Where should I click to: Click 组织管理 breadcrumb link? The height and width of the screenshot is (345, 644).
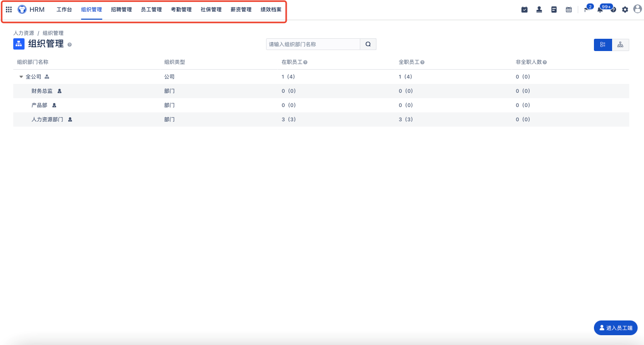(53, 33)
